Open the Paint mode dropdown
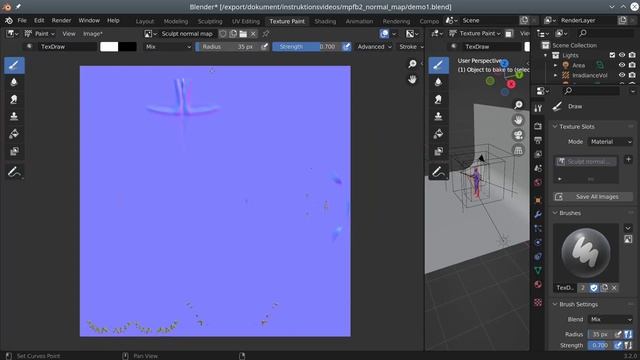The height and width of the screenshot is (360, 640). 39,33
